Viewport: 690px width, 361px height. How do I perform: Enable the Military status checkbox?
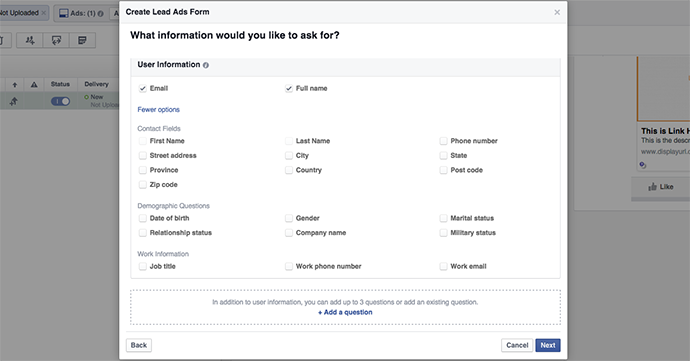click(x=443, y=232)
